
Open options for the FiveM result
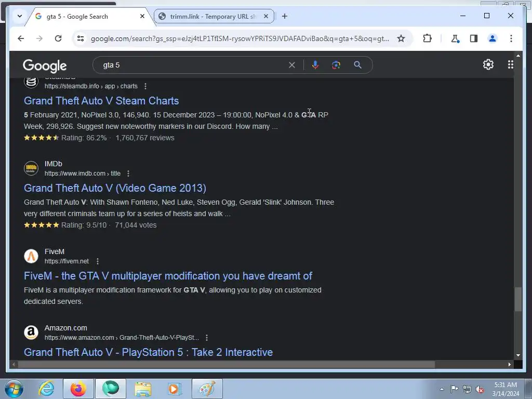coord(97,261)
